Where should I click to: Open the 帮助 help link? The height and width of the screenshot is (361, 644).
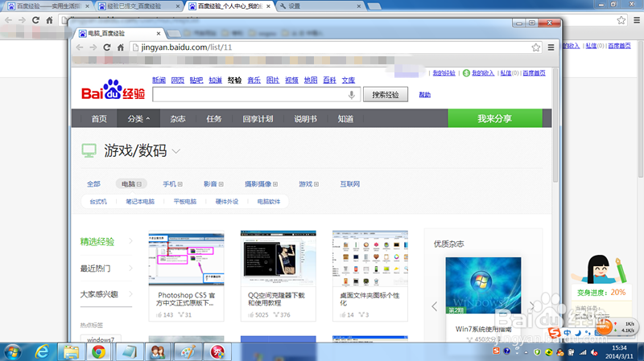425,95
